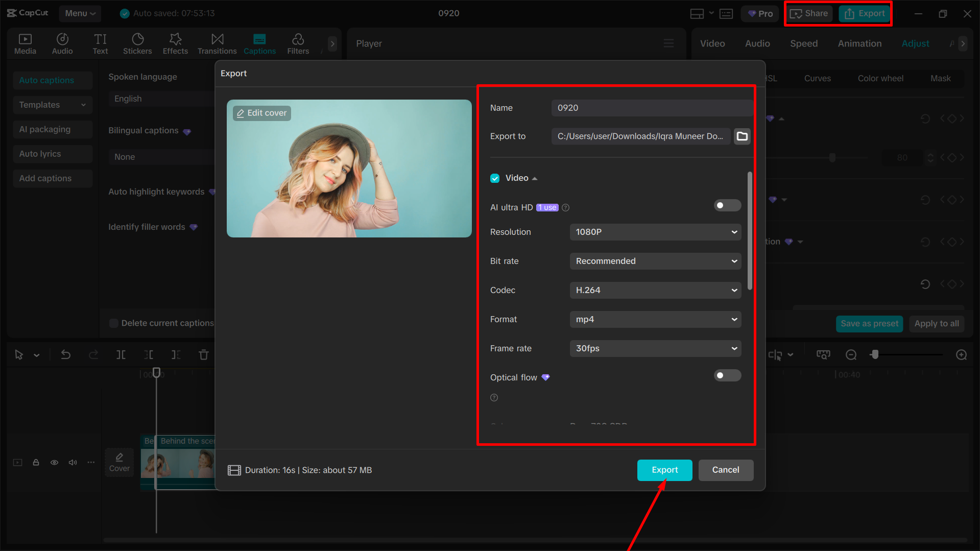Open the Frame rate 30fps dropdown
Viewport: 980px width, 551px height.
click(655, 348)
